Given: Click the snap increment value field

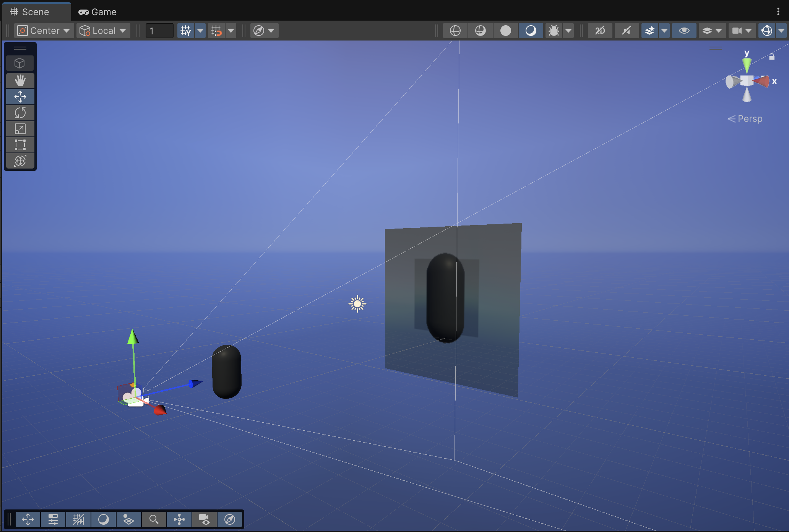Looking at the screenshot, I should pos(159,31).
